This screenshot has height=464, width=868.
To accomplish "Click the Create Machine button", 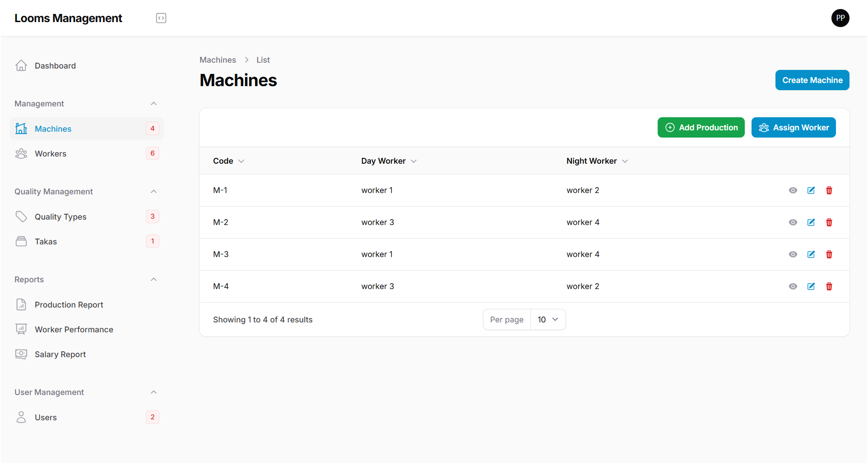I will [x=812, y=80].
